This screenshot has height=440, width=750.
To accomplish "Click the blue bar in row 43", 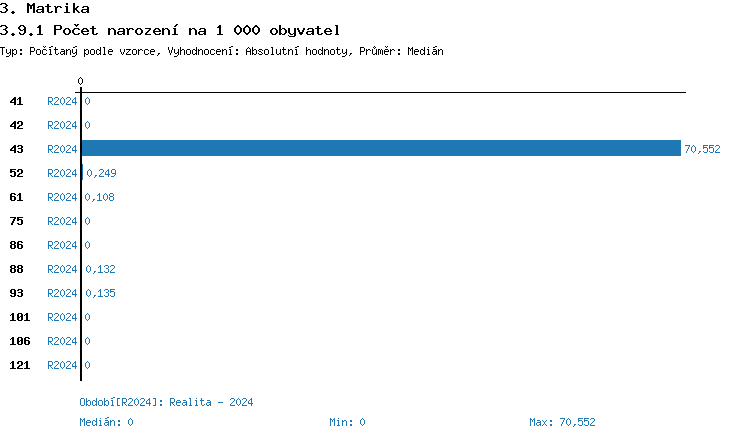I will click(x=380, y=149).
